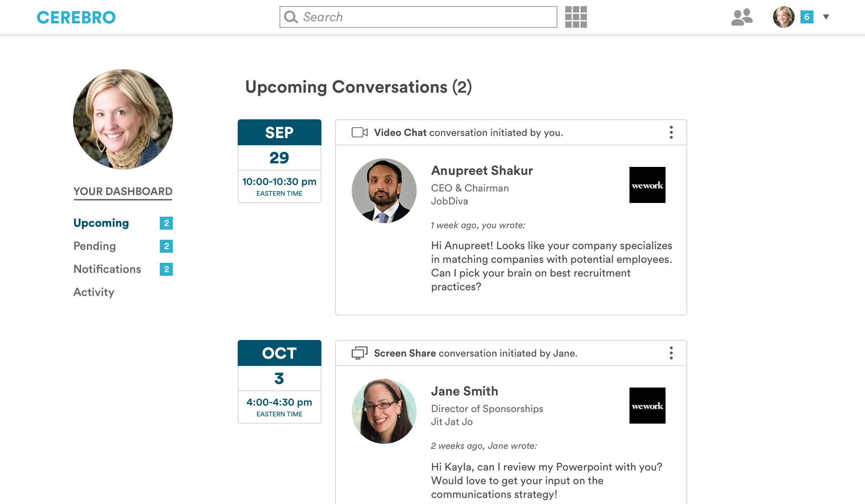Open options menu for Video Chat conversation

(x=671, y=132)
